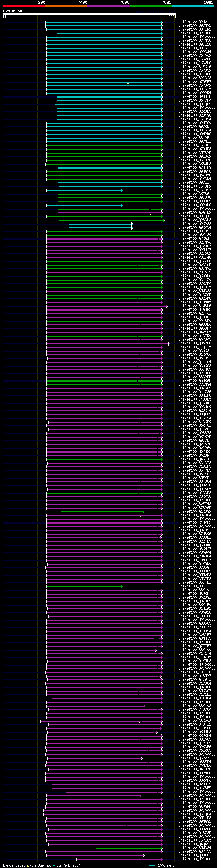Select label UniRef100_A3INV1
Screen dimensions: 217x868
pos(195,269)
